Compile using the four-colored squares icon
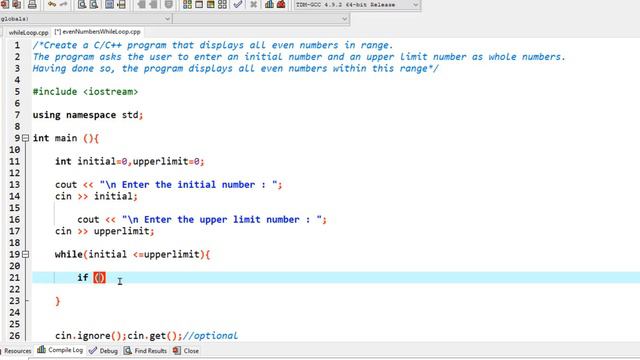 [x=187, y=4]
